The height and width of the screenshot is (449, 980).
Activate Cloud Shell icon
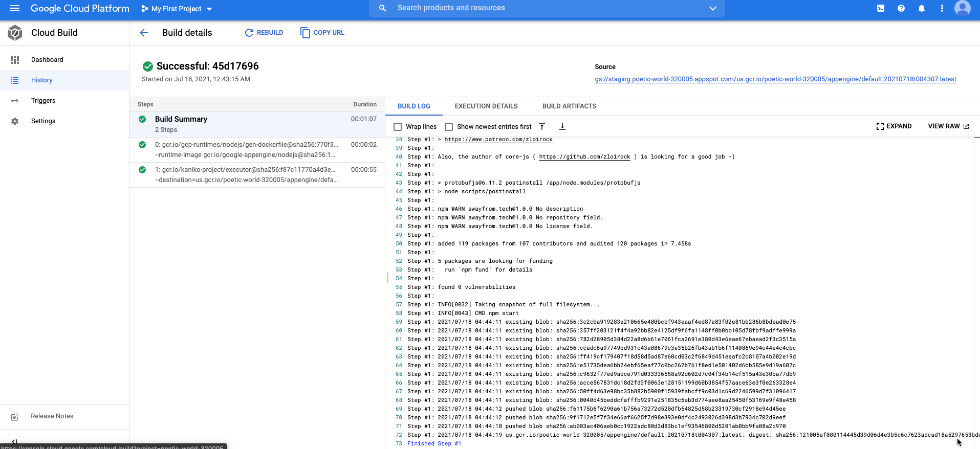click(881, 8)
